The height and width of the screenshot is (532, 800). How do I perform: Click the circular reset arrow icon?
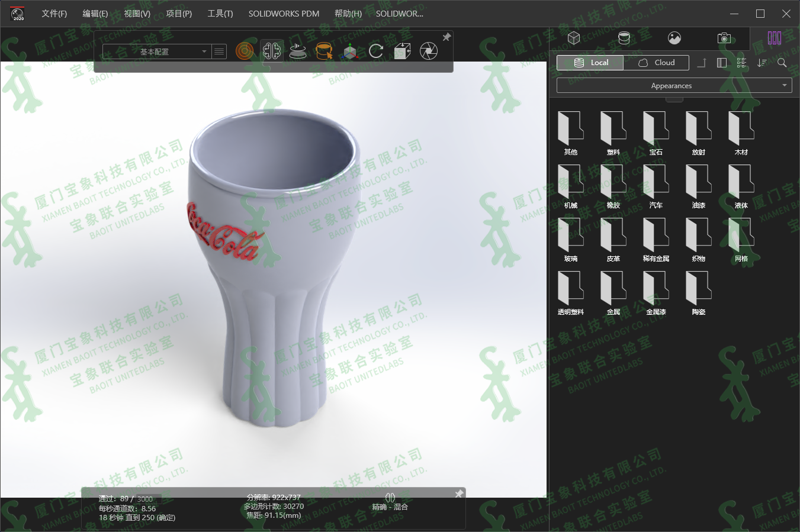point(376,51)
